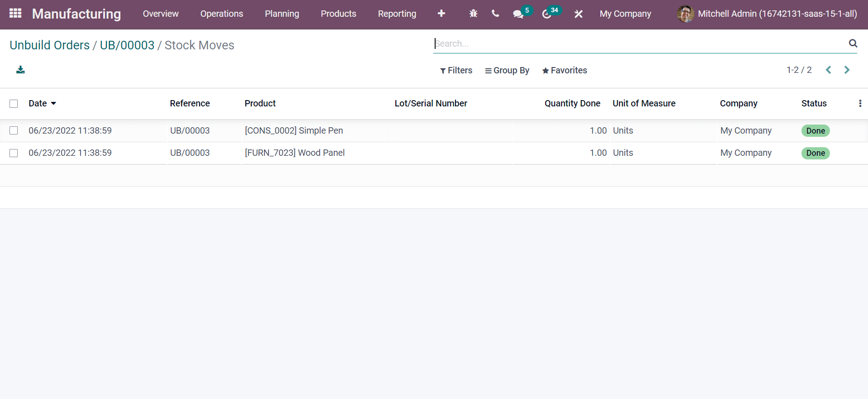Click the crossed tools icon in the navbar
This screenshot has width=868, height=399.
(578, 14)
